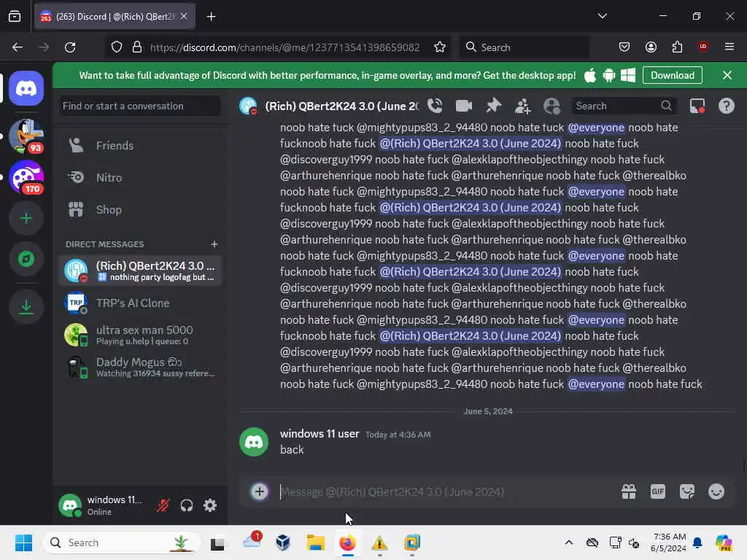Bookmark this page star icon
Image resolution: width=747 pixels, height=560 pixels.
[440, 47]
